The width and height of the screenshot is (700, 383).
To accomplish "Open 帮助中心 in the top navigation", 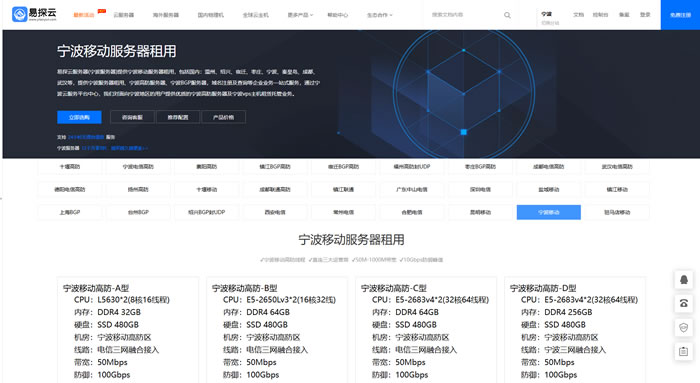I will [x=338, y=15].
